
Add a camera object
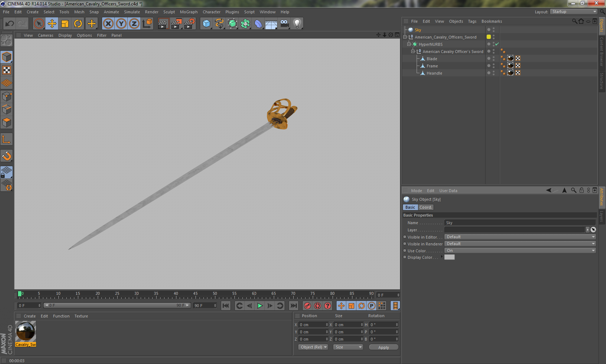284,24
